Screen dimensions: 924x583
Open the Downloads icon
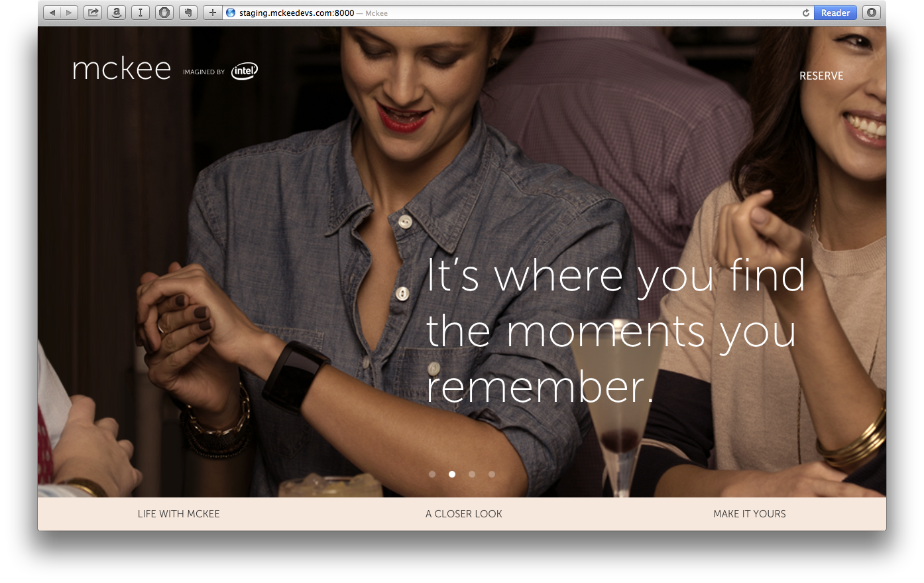point(871,12)
